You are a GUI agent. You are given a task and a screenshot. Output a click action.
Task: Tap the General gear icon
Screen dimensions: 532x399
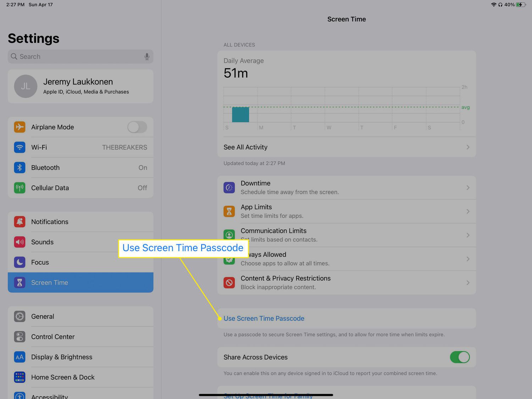point(20,316)
